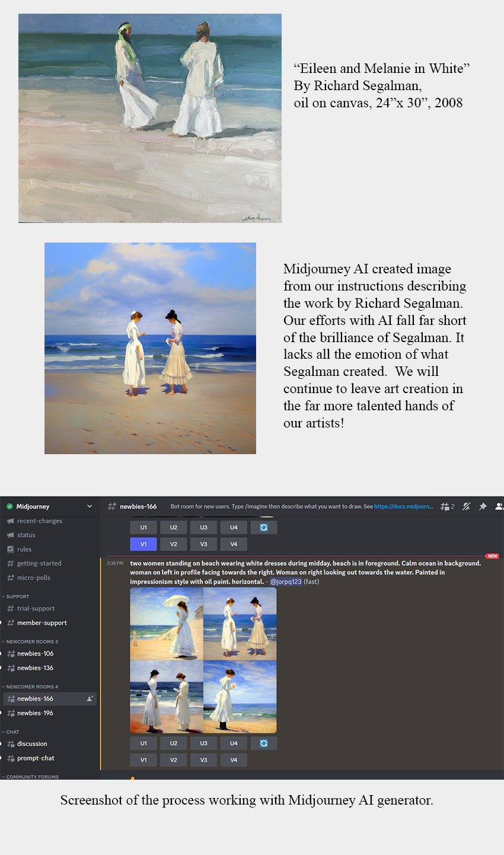Click the highlighted blue V1 button
The image size is (504, 855).
point(143,544)
